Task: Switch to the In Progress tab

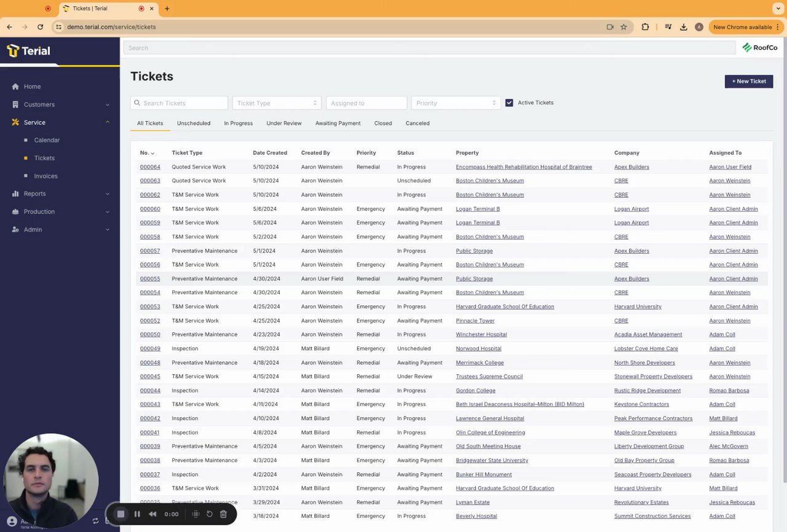Action: [239, 123]
